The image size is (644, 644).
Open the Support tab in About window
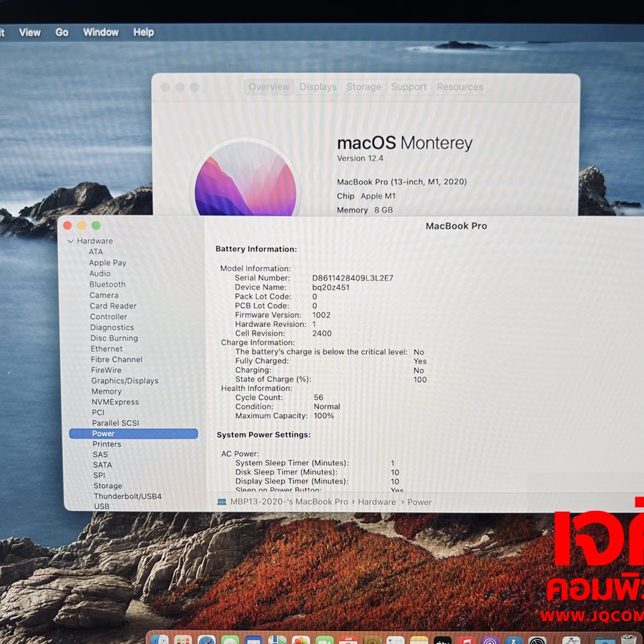click(409, 87)
